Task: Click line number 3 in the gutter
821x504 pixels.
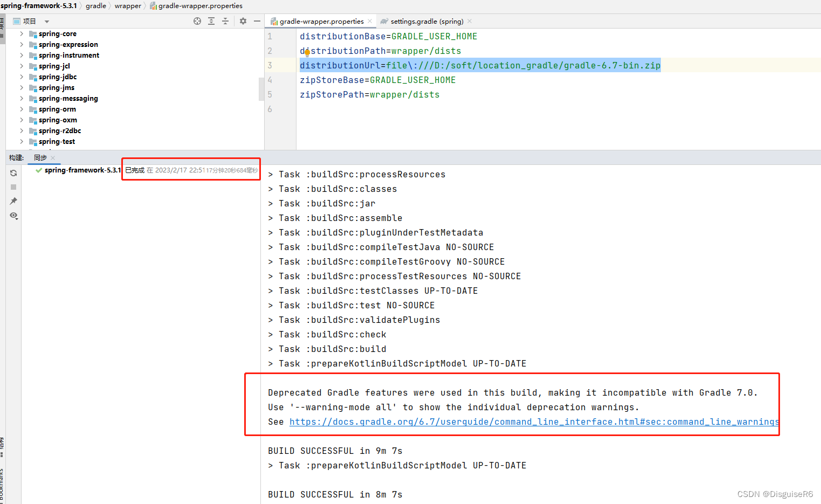Action: 270,65
